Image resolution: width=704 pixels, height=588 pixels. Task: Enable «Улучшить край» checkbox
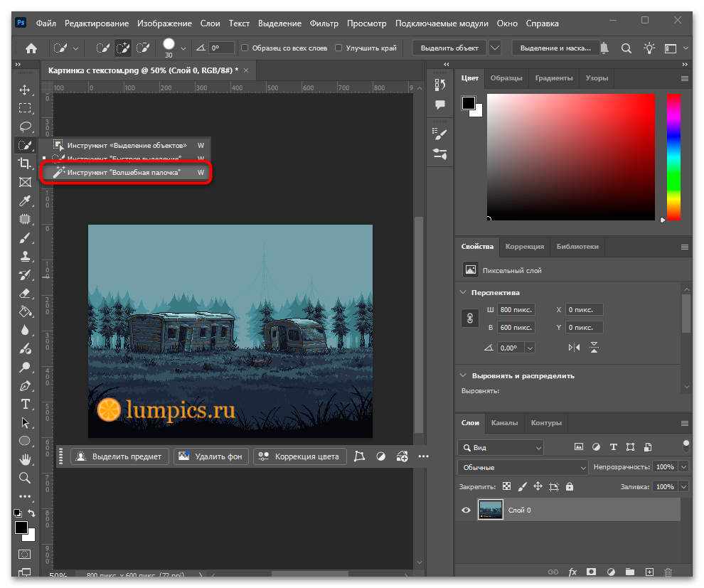point(338,48)
